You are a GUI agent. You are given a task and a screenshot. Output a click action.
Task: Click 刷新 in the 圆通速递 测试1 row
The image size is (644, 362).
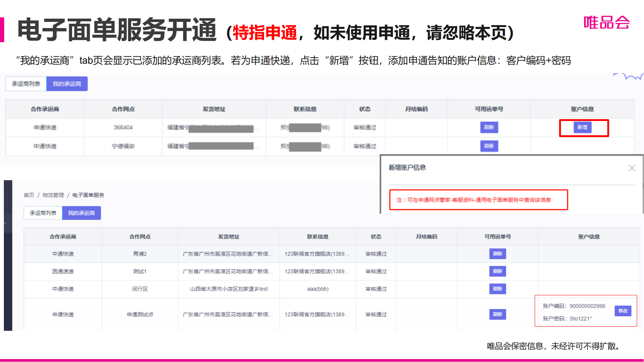coord(497,271)
